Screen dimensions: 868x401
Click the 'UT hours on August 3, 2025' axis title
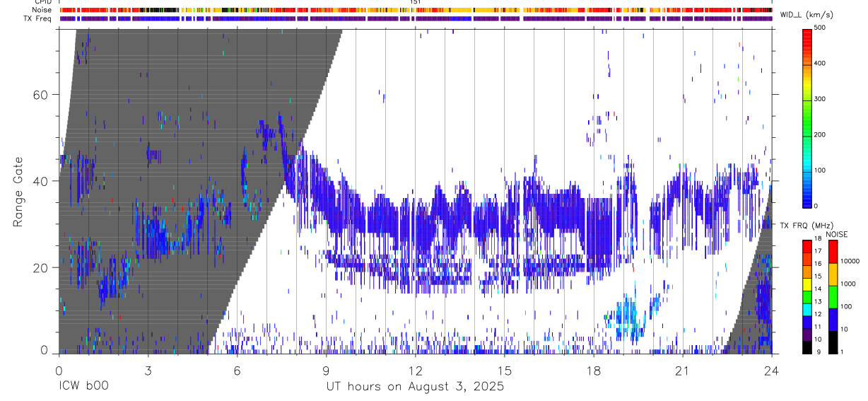(415, 387)
